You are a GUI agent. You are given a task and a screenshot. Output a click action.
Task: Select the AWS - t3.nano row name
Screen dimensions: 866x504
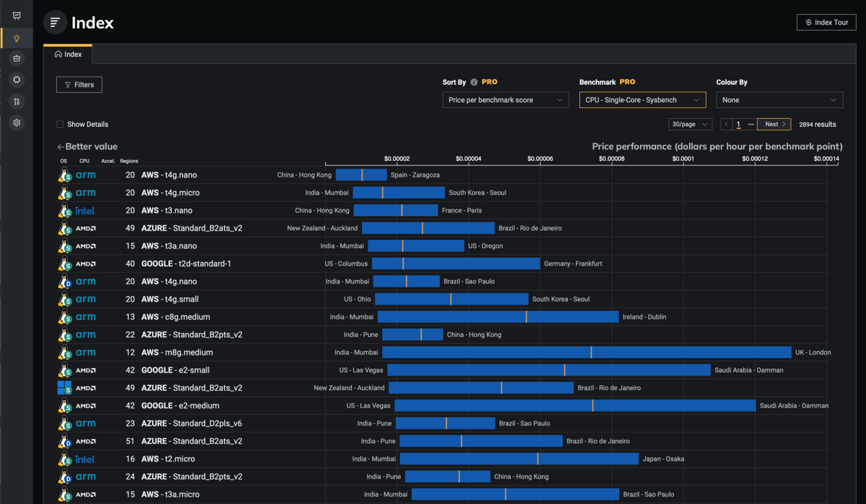coord(166,211)
